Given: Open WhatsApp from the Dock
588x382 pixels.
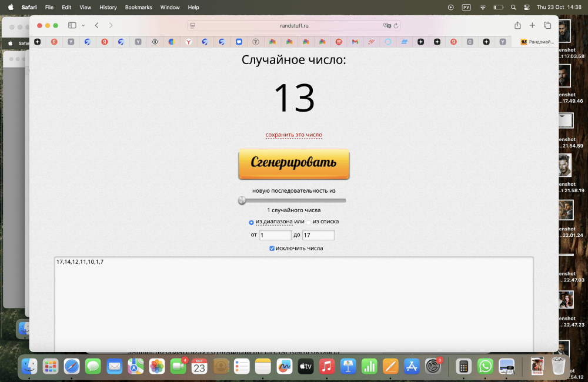Looking at the screenshot, I should 485,366.
